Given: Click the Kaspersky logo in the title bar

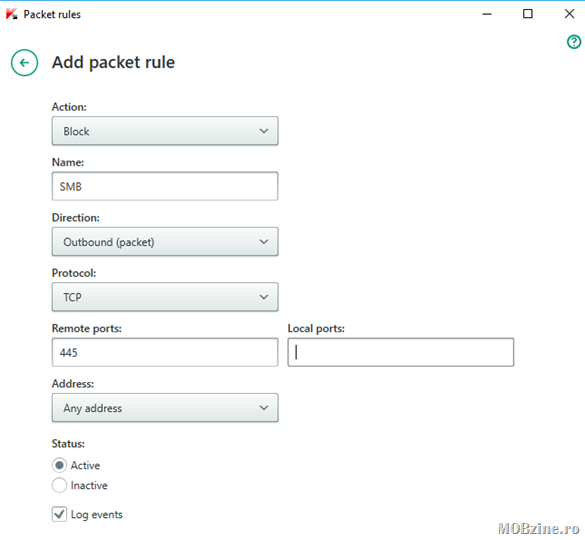Looking at the screenshot, I should (x=12, y=14).
